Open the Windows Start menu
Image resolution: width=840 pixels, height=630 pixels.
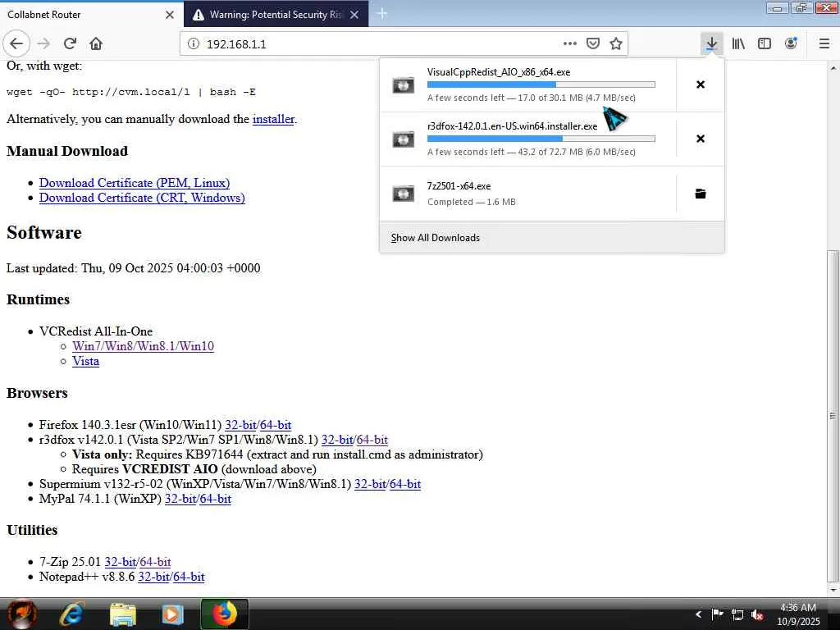22,614
